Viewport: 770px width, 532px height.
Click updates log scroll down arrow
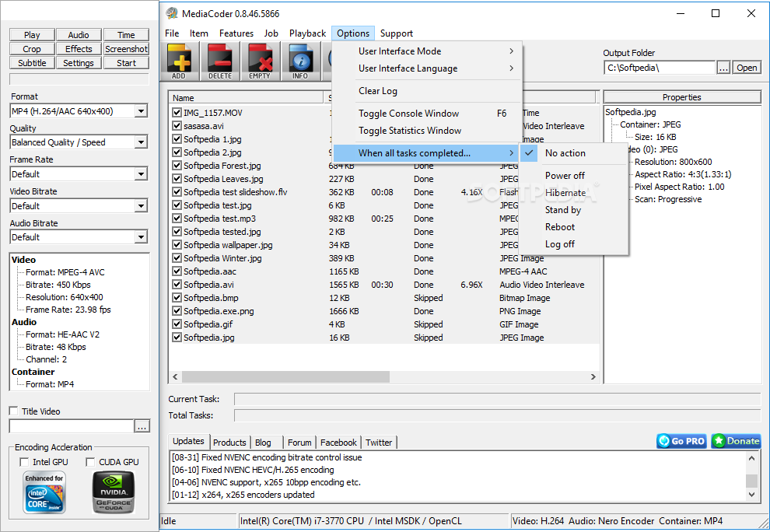(751, 495)
